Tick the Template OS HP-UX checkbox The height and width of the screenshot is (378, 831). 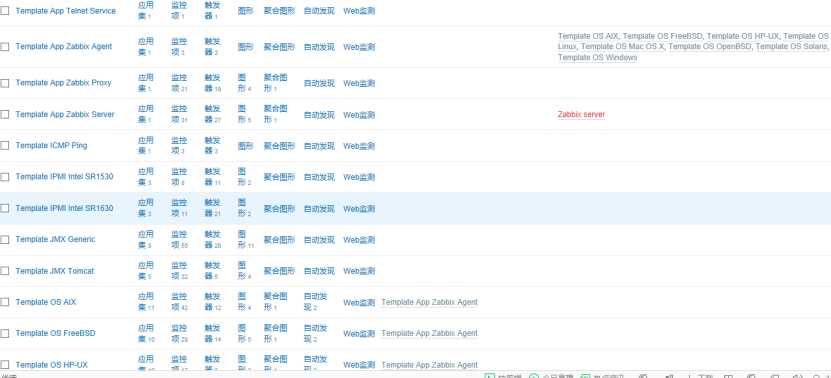click(5, 365)
